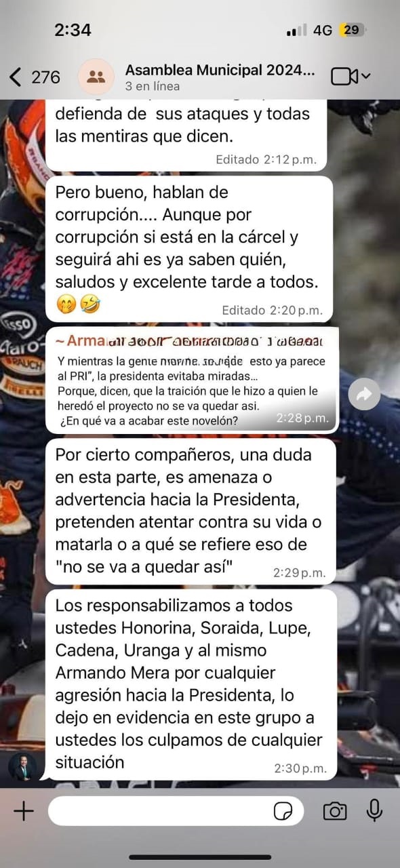
Task: Select the 'Los responsabilizamos a todos' message
Action: [x=191, y=684]
